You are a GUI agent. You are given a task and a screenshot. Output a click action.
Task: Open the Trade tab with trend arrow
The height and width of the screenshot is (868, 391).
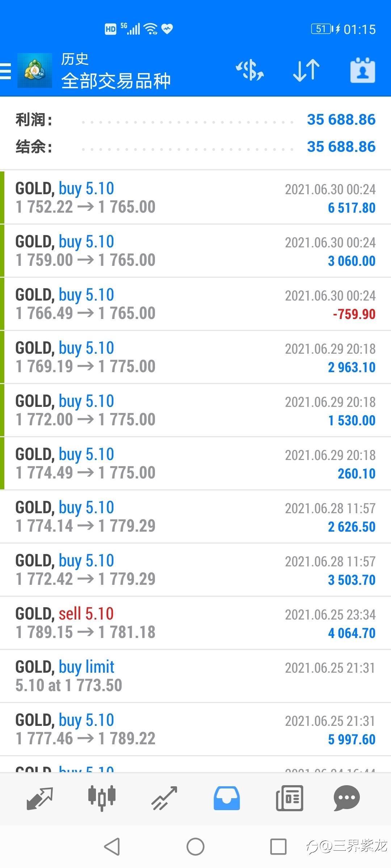(x=164, y=798)
